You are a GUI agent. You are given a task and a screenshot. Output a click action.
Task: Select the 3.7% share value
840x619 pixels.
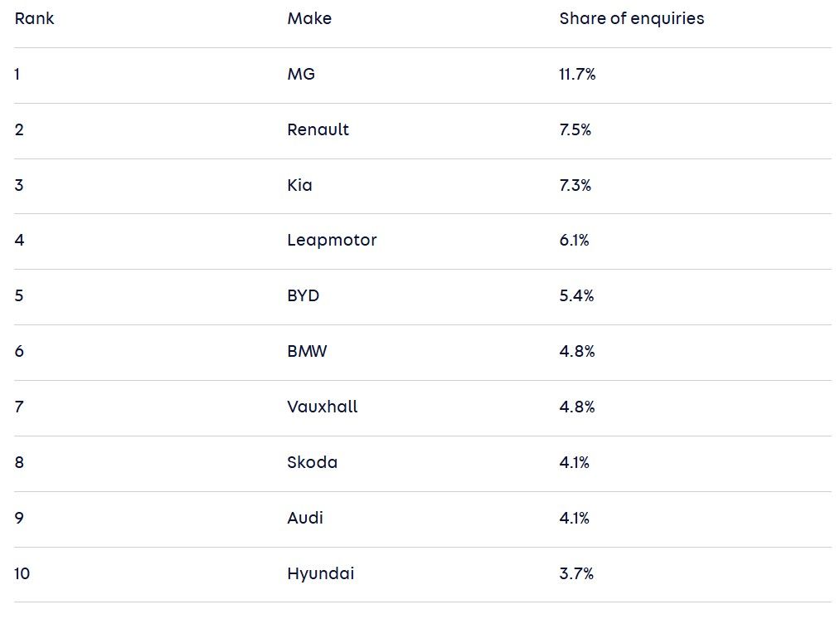click(x=576, y=574)
